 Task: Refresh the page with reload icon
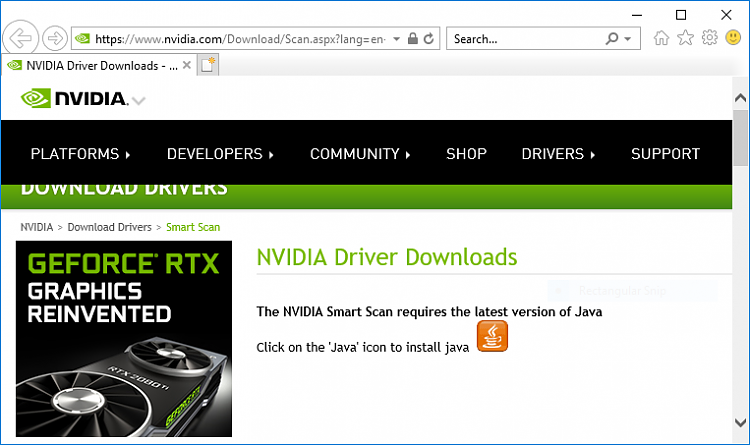tap(429, 38)
